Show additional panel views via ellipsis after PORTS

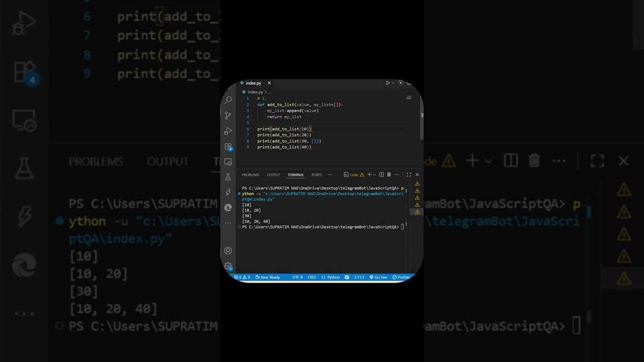(x=330, y=175)
